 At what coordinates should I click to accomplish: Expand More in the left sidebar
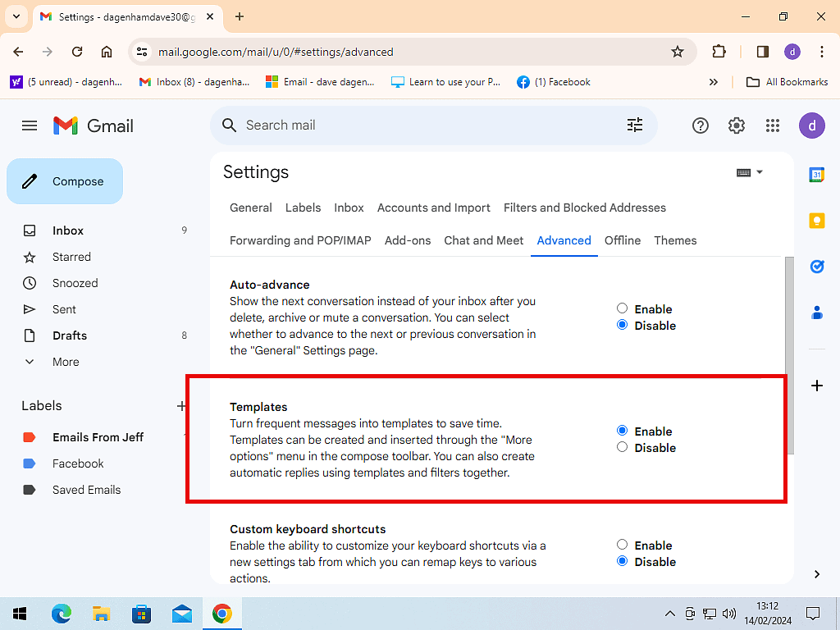66,362
